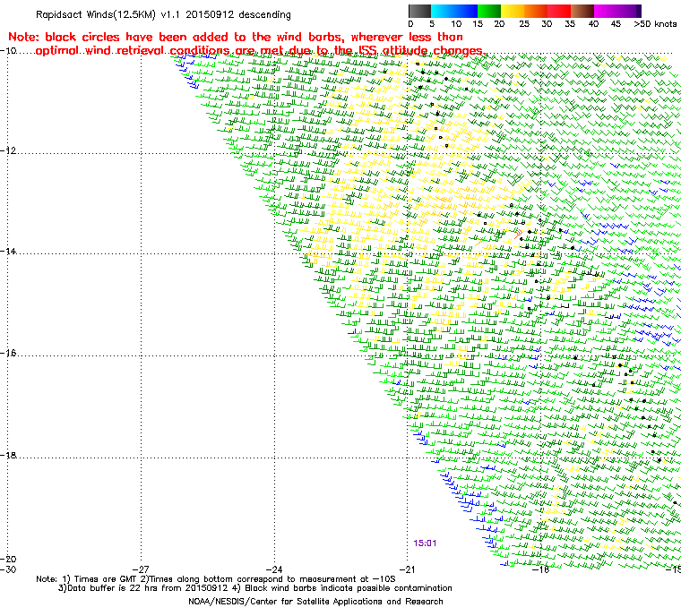Click the legend label '35'

point(570,24)
